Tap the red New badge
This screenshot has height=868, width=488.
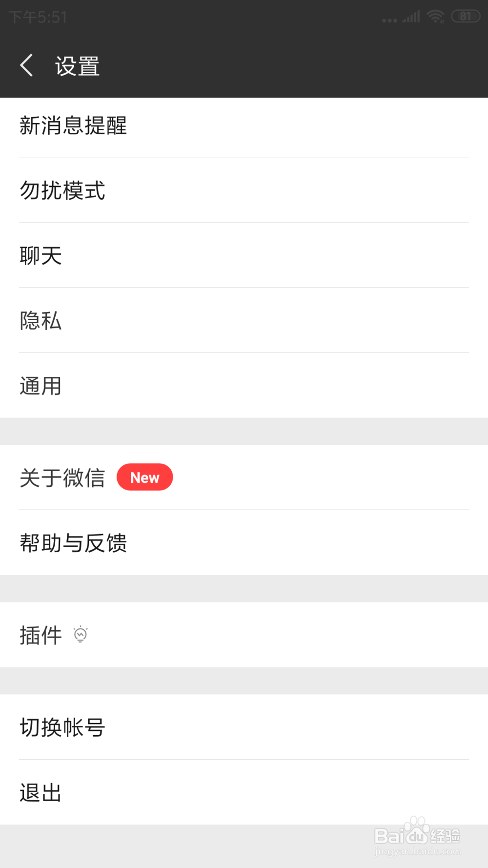point(144,477)
